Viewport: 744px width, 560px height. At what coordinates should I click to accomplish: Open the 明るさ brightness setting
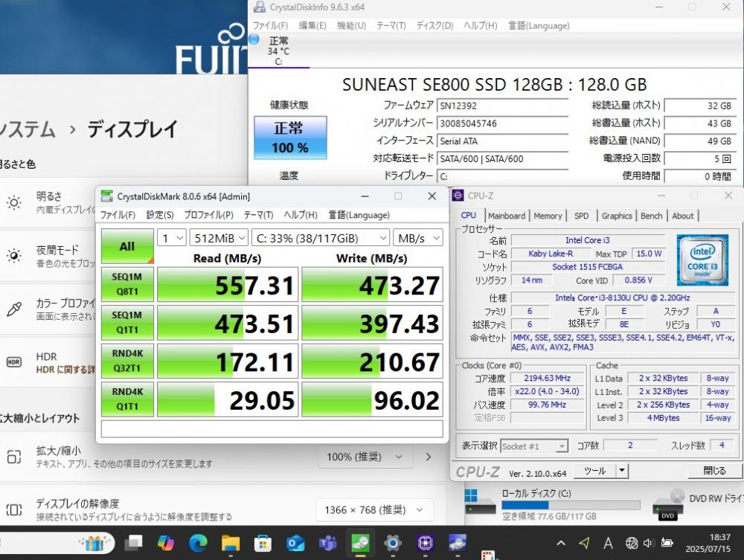click(x=48, y=202)
